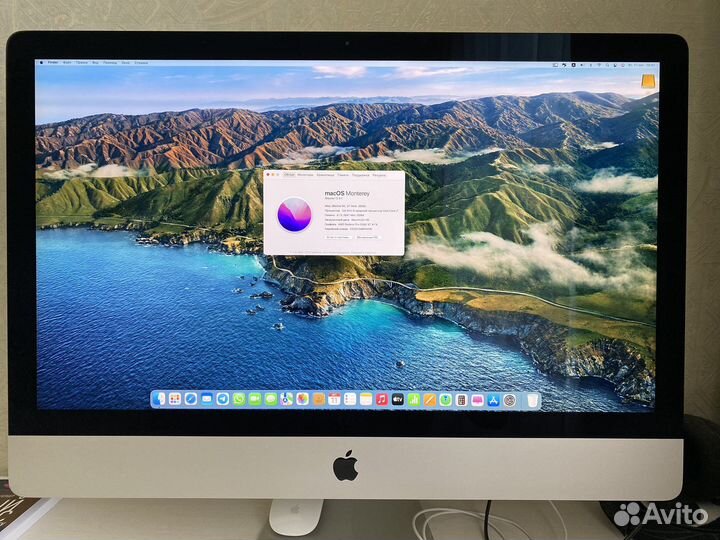The width and height of the screenshot is (720, 540).
Task: Click the Отчёт о системе button
Action: (x=338, y=237)
